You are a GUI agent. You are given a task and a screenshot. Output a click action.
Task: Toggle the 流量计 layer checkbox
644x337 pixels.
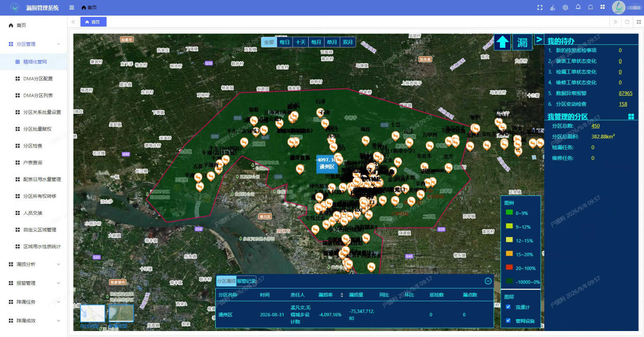pos(508,307)
